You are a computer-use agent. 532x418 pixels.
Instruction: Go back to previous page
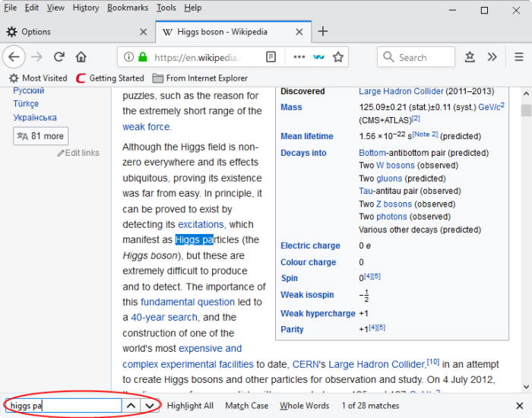tap(14, 57)
